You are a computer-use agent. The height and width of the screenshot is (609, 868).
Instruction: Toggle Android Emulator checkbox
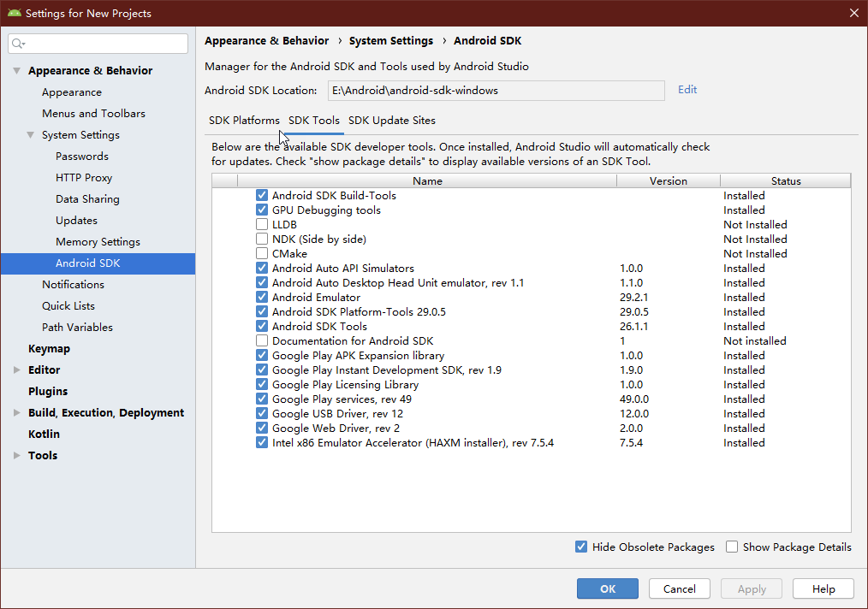[262, 297]
